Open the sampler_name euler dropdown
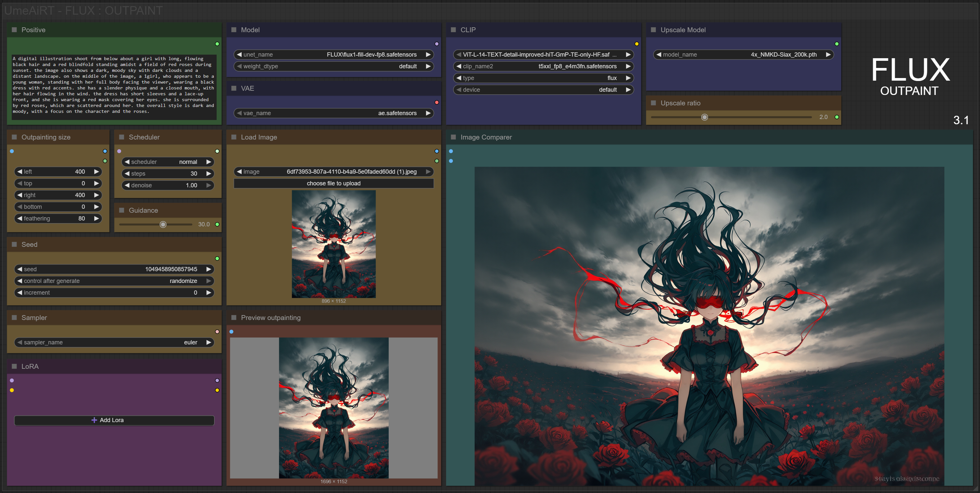Image resolution: width=980 pixels, height=493 pixels. pyautogui.click(x=114, y=342)
